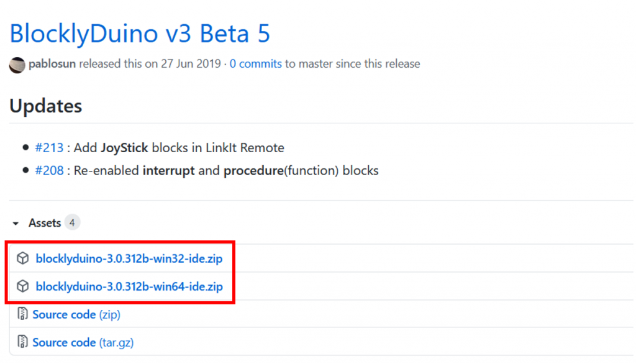Click the Updates heading

(45, 106)
